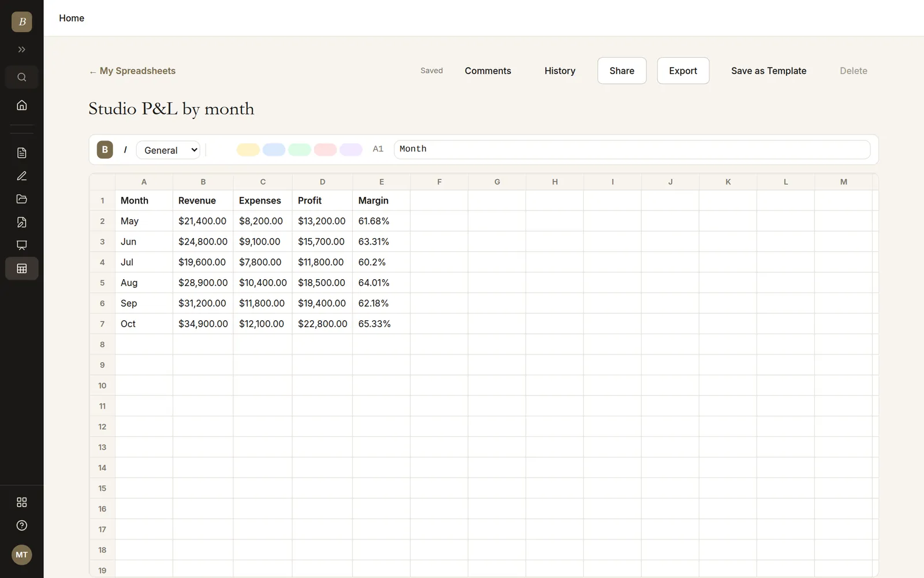Select the spreadsheet table icon in sidebar

coord(21,269)
